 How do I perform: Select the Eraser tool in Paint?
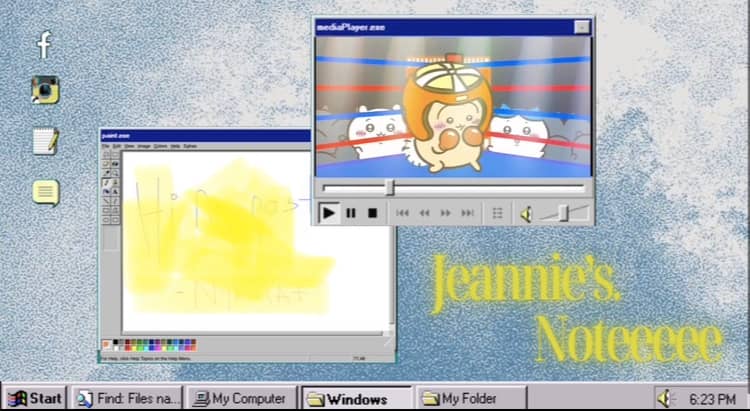pos(106,164)
